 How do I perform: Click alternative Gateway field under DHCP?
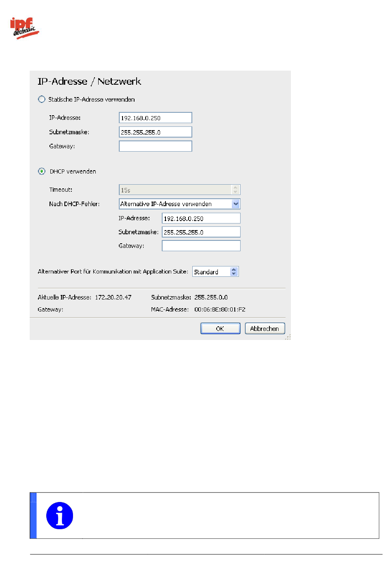coord(201,246)
